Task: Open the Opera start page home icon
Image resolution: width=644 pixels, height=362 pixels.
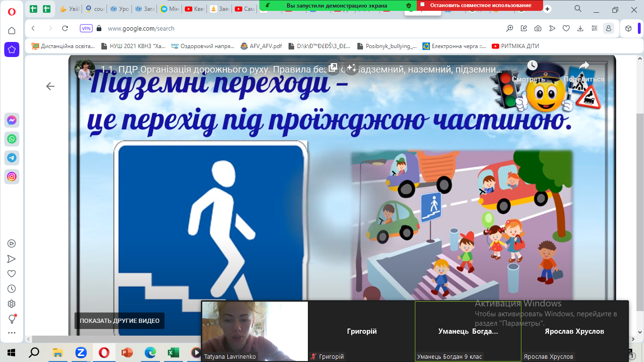Action: (x=12, y=31)
